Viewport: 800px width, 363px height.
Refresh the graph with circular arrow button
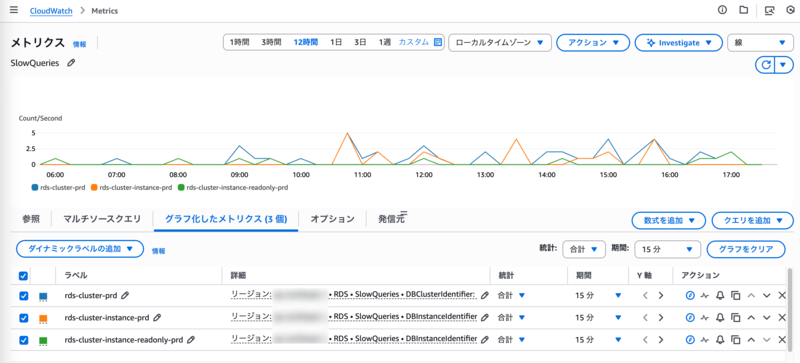765,65
